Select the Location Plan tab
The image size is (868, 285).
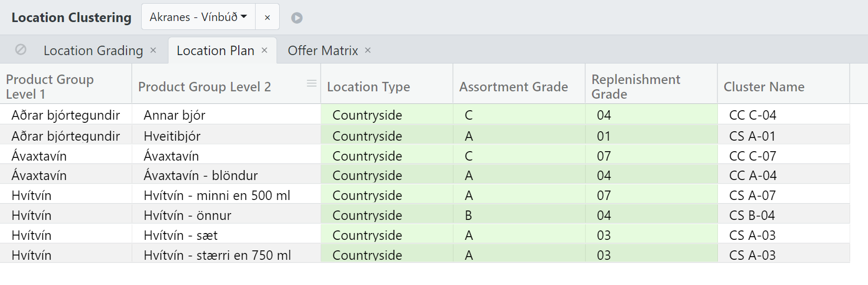(x=215, y=50)
